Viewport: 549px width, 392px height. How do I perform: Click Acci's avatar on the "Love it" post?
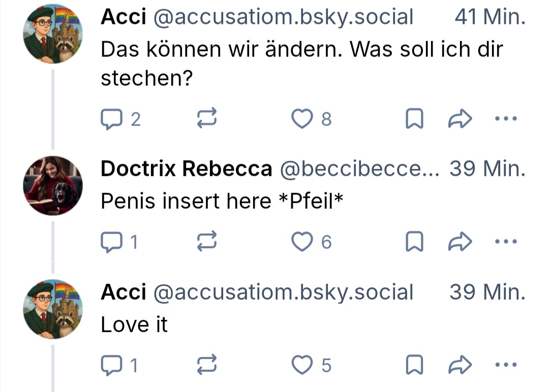53,309
